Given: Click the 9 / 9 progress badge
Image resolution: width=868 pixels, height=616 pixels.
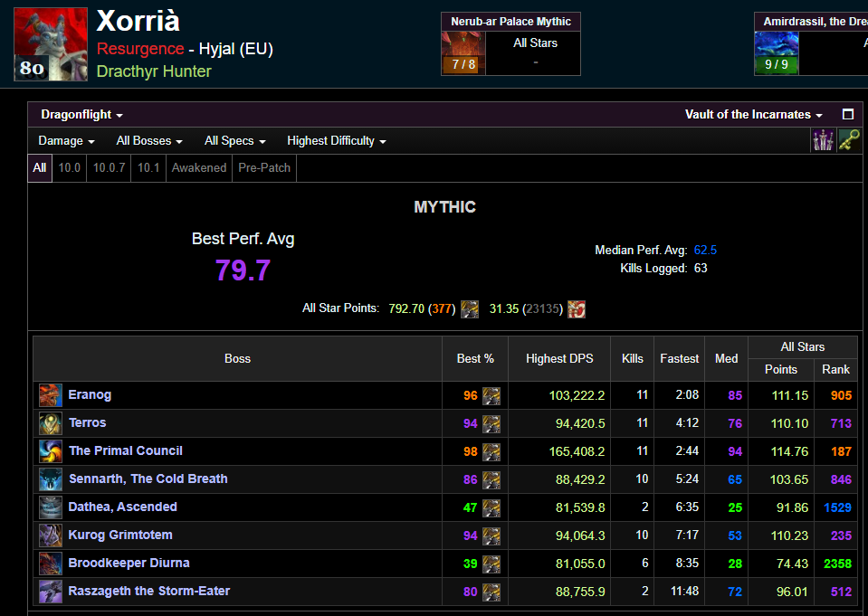Looking at the screenshot, I should [x=776, y=65].
